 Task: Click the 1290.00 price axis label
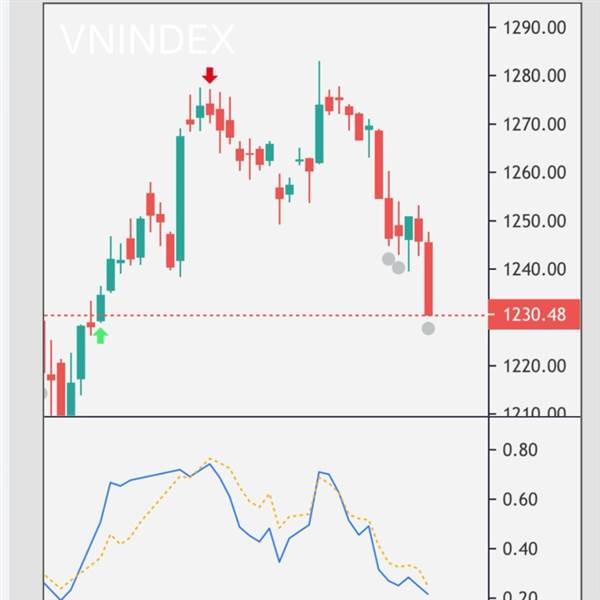[x=535, y=28]
